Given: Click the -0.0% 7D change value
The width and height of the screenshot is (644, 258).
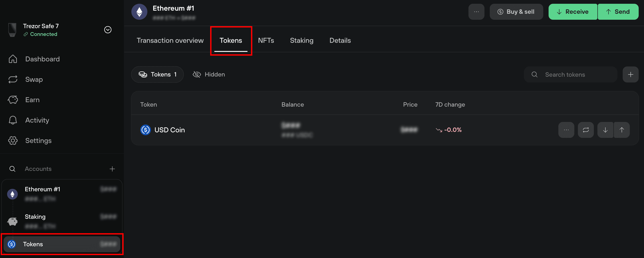Looking at the screenshot, I should [x=453, y=130].
